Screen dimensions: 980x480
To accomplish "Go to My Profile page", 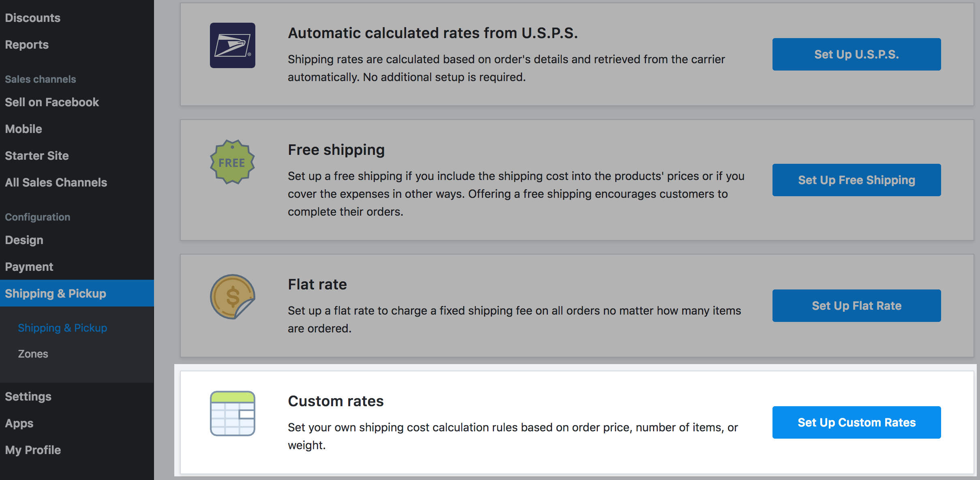I will point(33,450).
